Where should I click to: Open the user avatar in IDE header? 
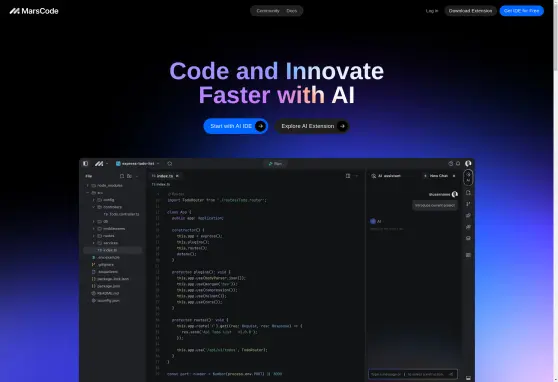point(468,163)
